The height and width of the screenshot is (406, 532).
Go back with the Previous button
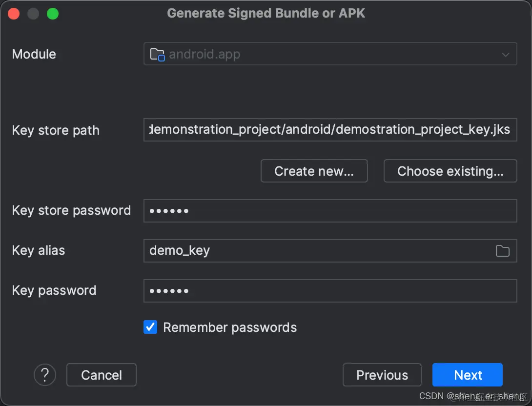click(x=382, y=375)
